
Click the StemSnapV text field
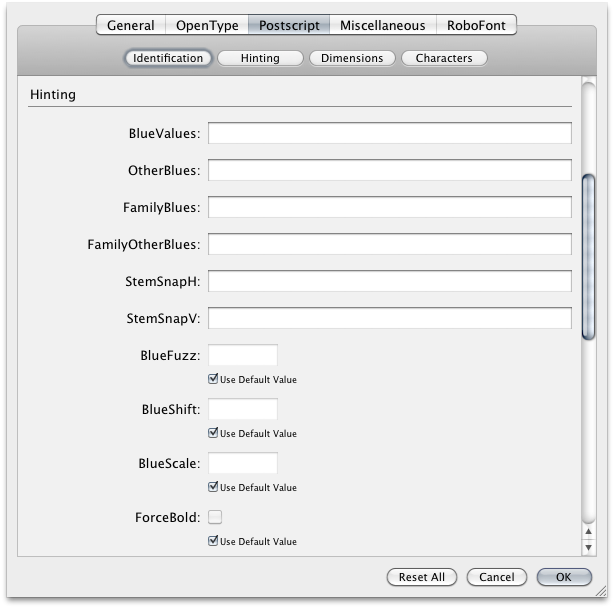click(389, 319)
